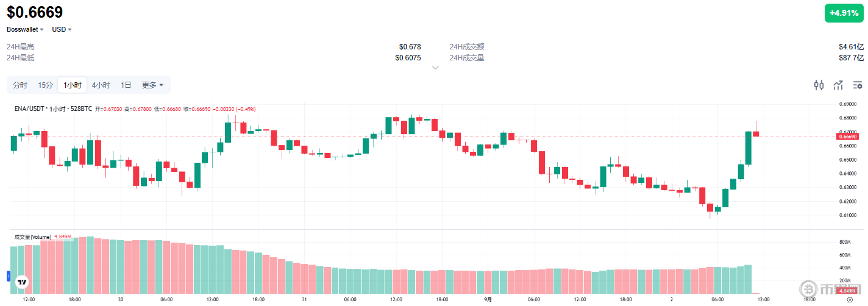Click the 成交量(Volume) indicator label
Image resolution: width=868 pixels, height=306 pixels.
34,237
